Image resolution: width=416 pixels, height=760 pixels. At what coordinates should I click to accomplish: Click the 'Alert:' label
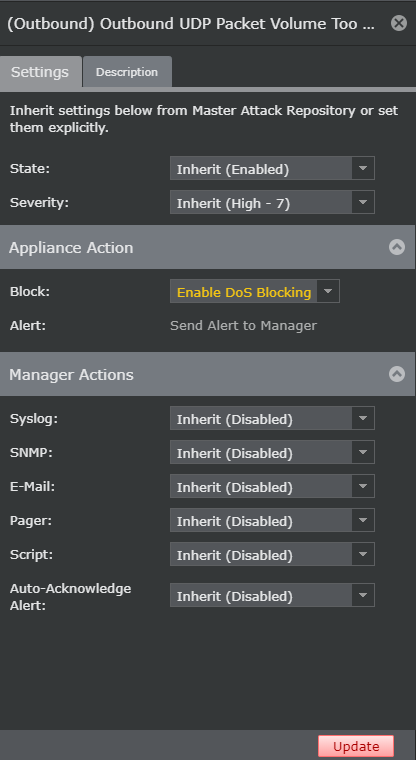(28, 326)
